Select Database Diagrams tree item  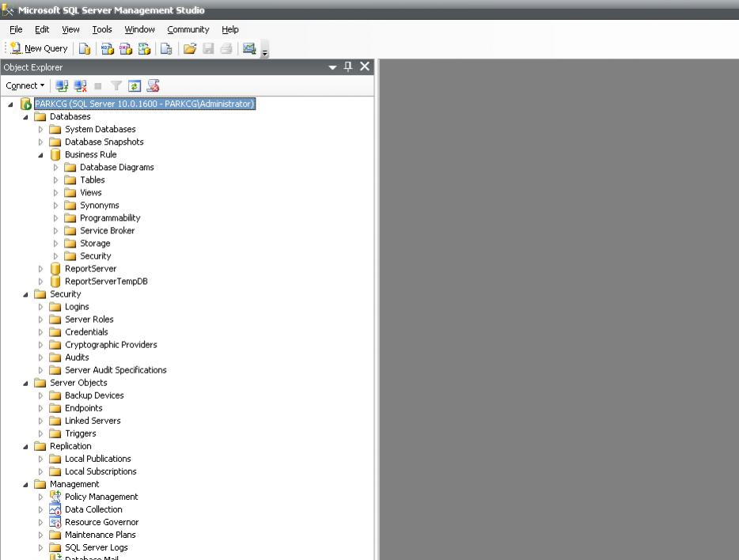(117, 167)
